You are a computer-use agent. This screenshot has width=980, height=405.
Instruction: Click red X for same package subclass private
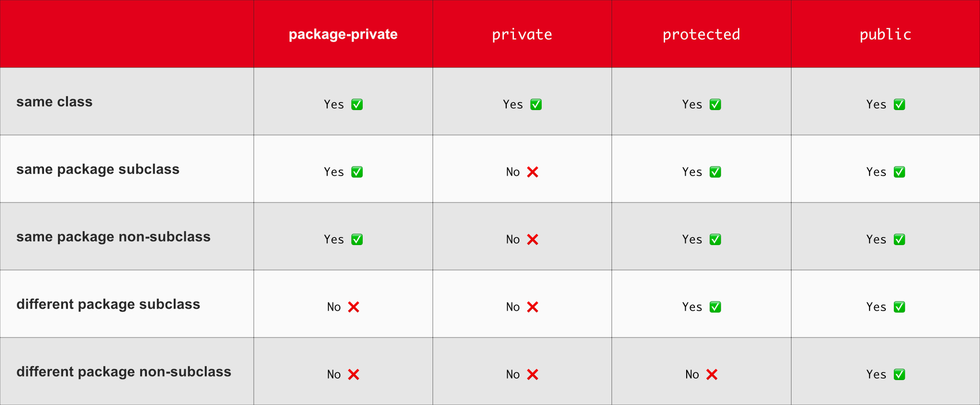tap(533, 172)
